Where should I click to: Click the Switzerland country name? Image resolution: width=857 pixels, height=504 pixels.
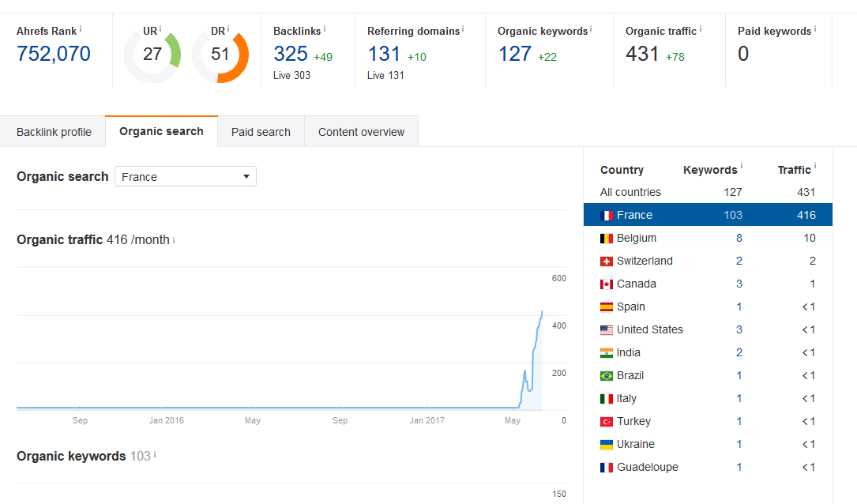pos(645,261)
